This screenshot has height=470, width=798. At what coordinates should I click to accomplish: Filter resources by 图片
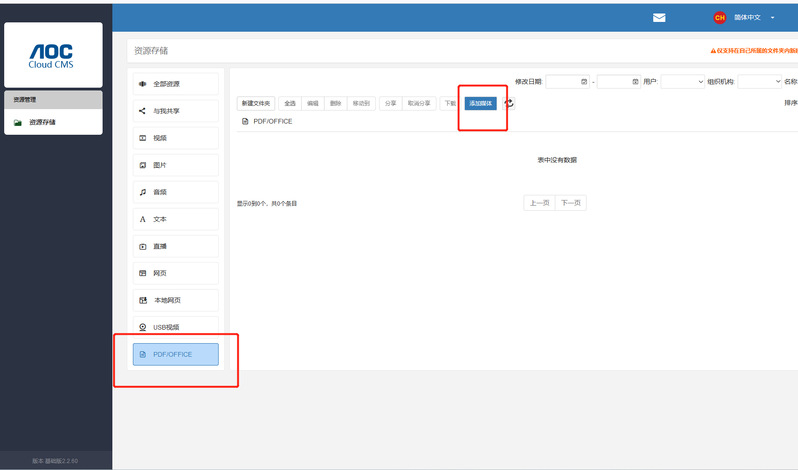pyautogui.click(x=176, y=165)
